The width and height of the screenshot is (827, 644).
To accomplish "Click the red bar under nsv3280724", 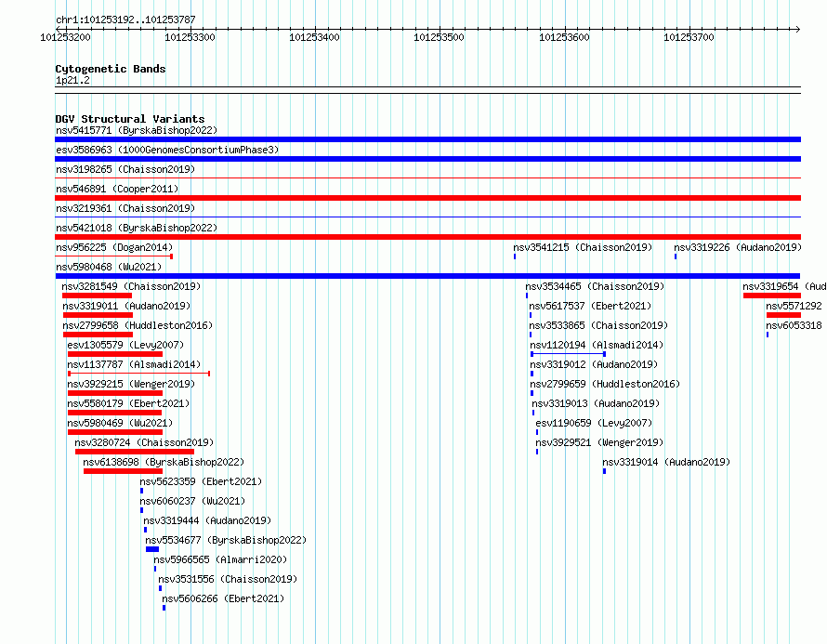I will click(135, 452).
